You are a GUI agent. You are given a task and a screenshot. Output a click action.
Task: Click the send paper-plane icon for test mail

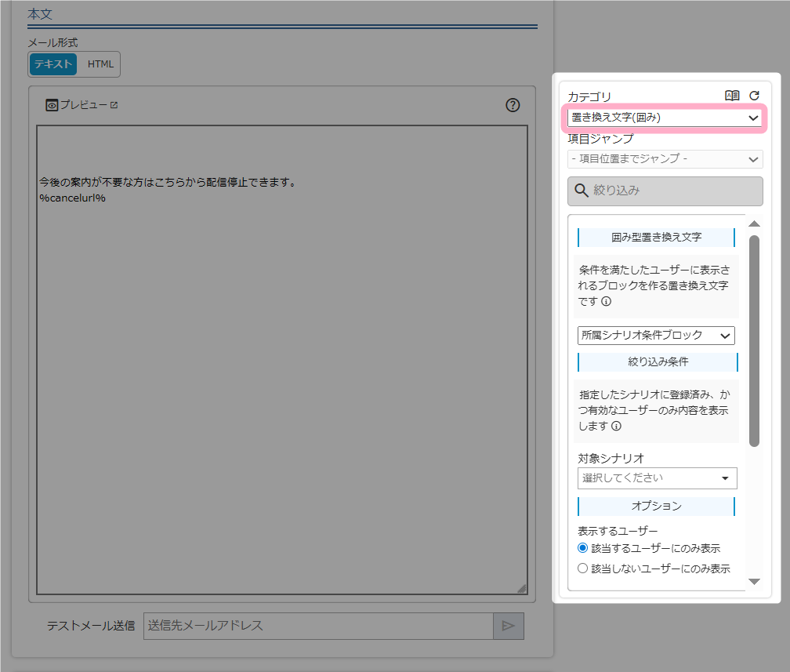pyautogui.click(x=508, y=626)
